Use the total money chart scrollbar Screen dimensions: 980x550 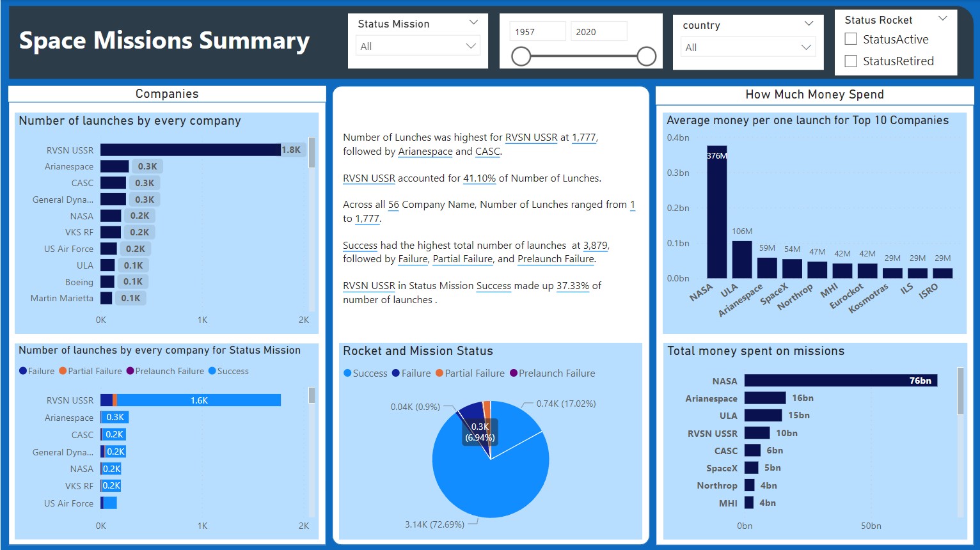tap(960, 391)
